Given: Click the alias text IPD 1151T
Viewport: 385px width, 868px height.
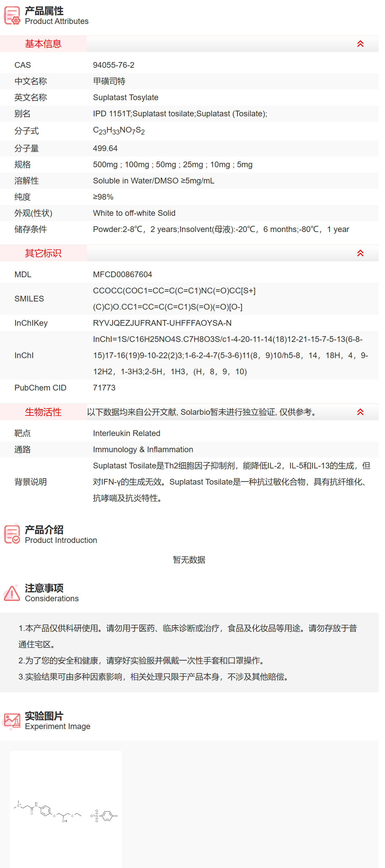Looking at the screenshot, I should tap(112, 114).
